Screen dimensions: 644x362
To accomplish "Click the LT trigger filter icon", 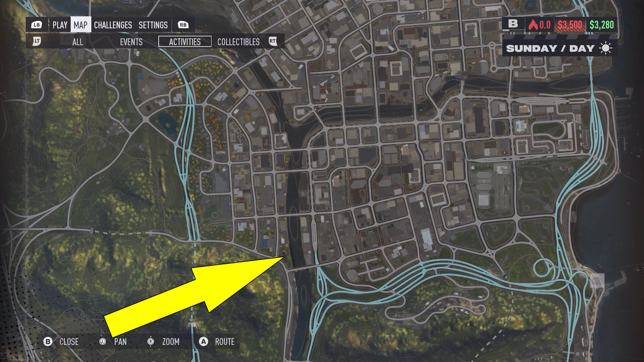I will (x=37, y=42).
